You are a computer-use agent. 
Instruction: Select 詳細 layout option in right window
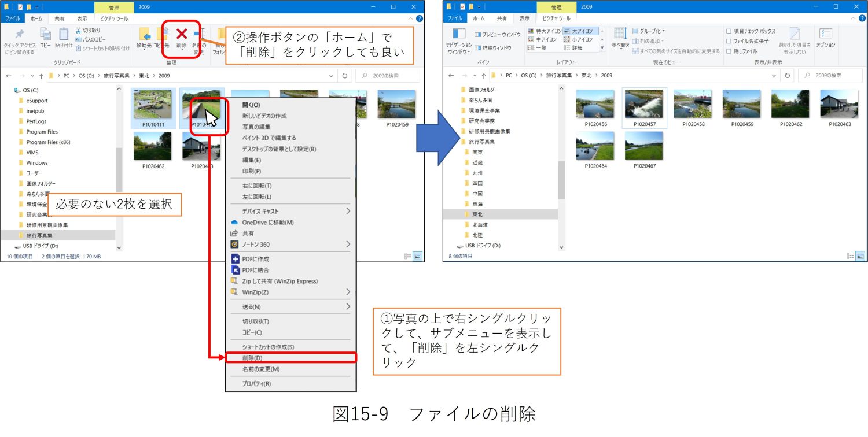point(573,47)
